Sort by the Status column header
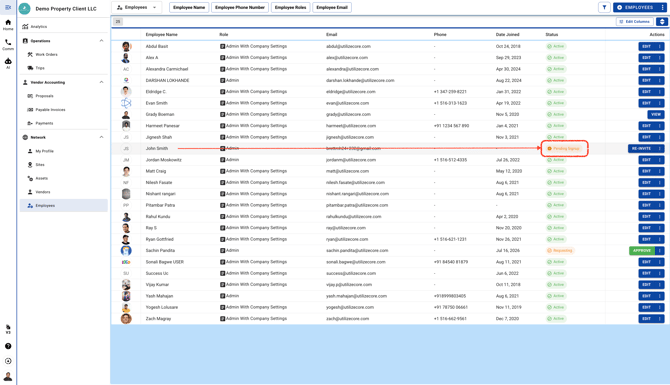This screenshot has height=385, width=670. pyautogui.click(x=552, y=35)
